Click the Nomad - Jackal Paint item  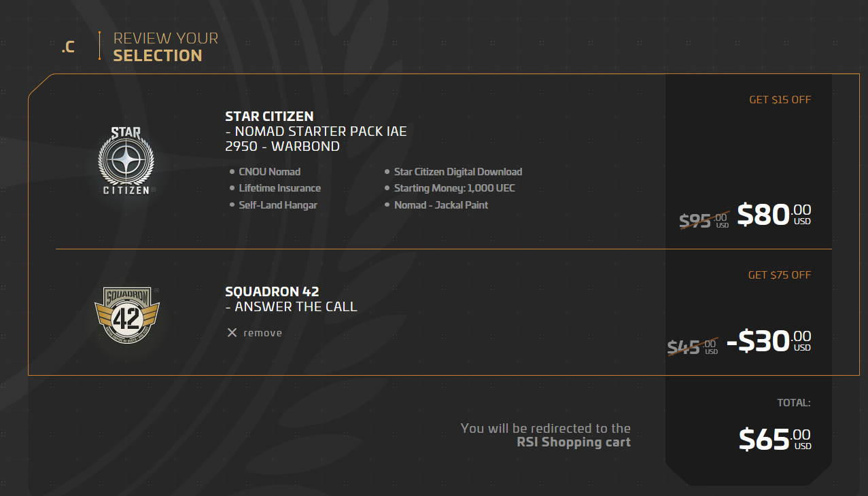440,205
